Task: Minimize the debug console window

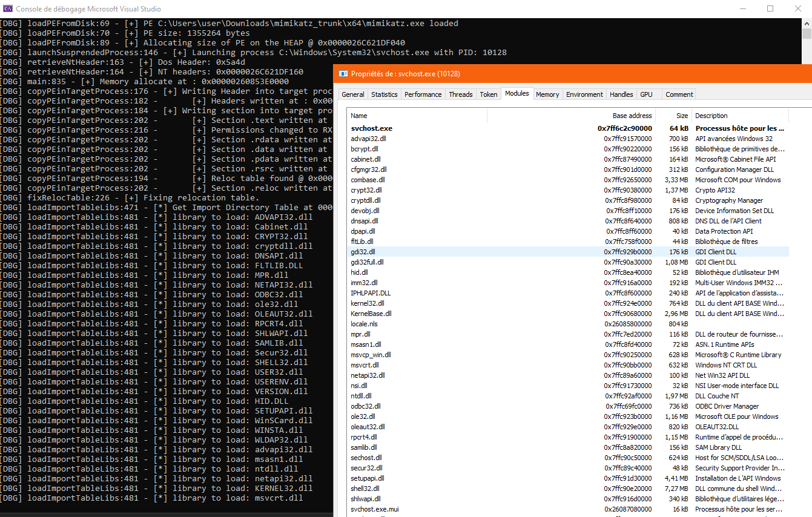Action: (742, 8)
